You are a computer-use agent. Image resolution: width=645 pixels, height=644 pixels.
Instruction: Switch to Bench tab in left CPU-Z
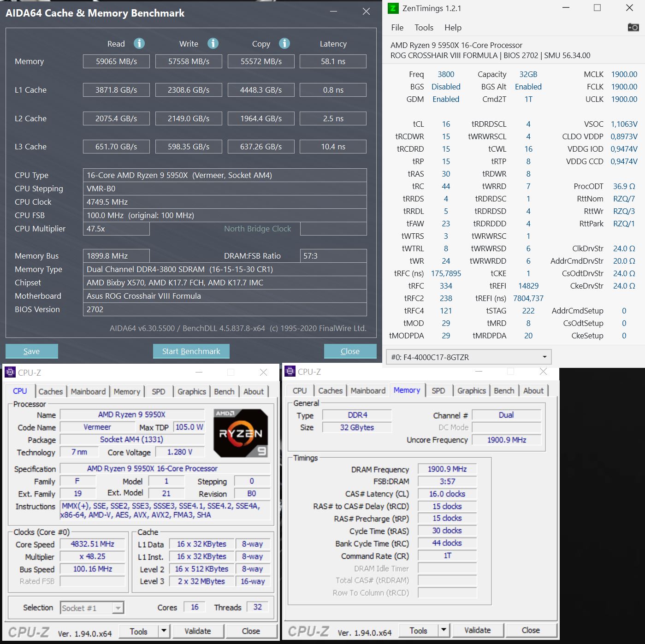coord(225,391)
